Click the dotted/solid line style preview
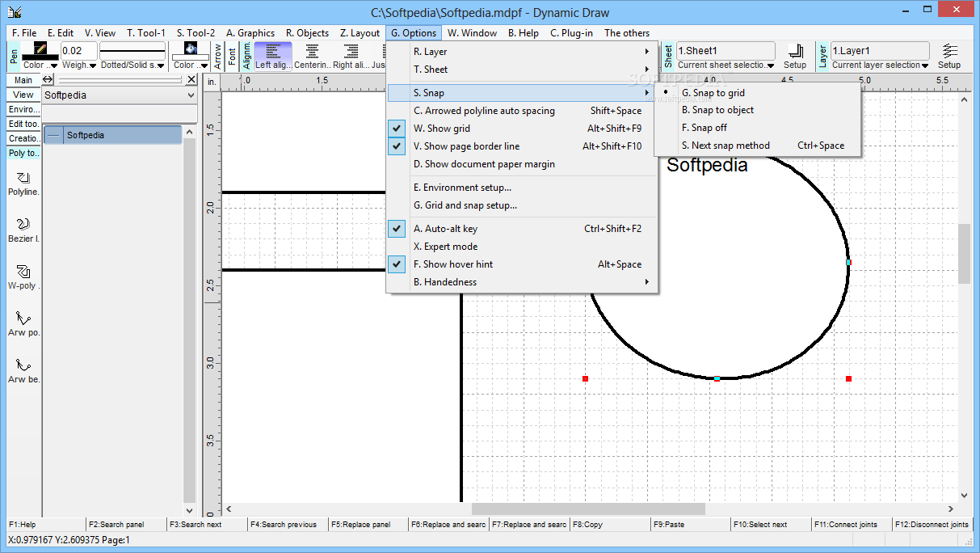 click(x=132, y=50)
